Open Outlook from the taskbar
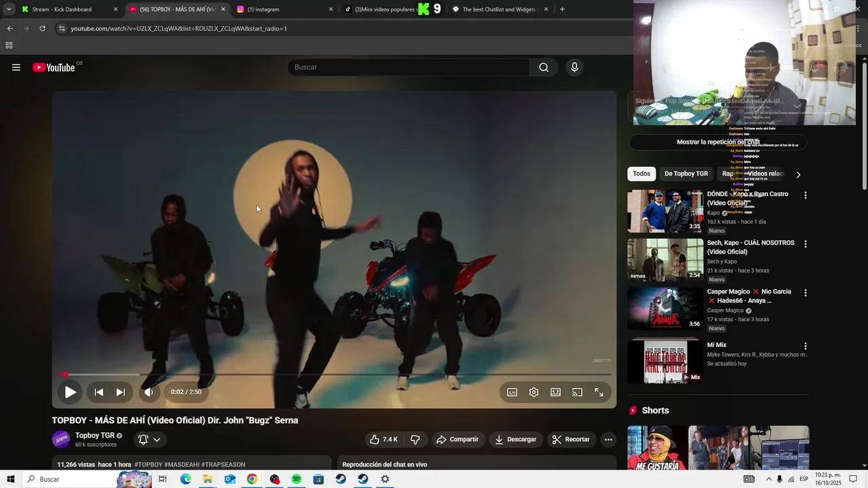The height and width of the screenshot is (488, 868). tap(230, 479)
